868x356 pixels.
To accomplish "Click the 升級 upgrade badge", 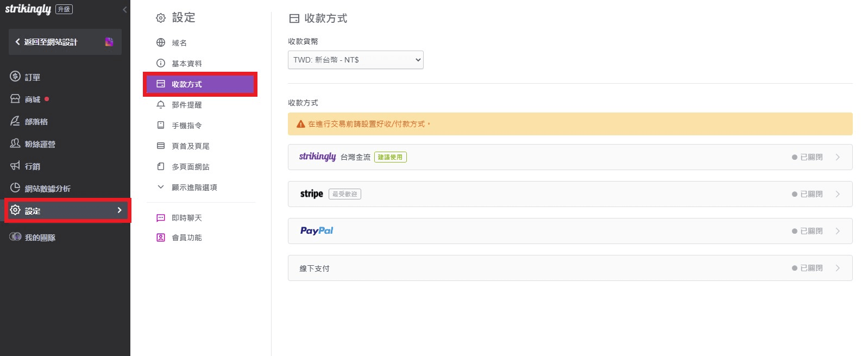I will [x=64, y=9].
